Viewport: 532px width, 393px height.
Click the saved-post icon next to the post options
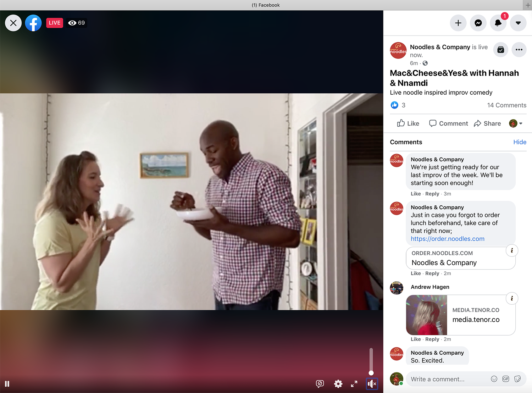[x=501, y=50]
